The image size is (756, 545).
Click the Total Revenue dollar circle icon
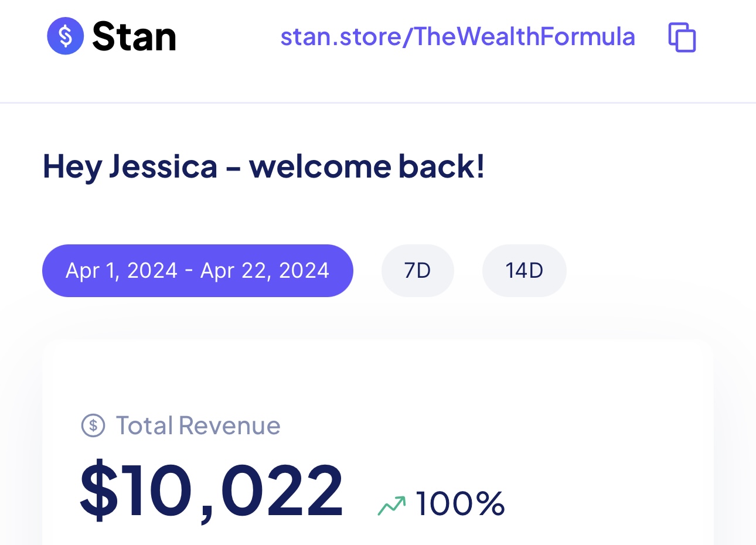[93, 425]
